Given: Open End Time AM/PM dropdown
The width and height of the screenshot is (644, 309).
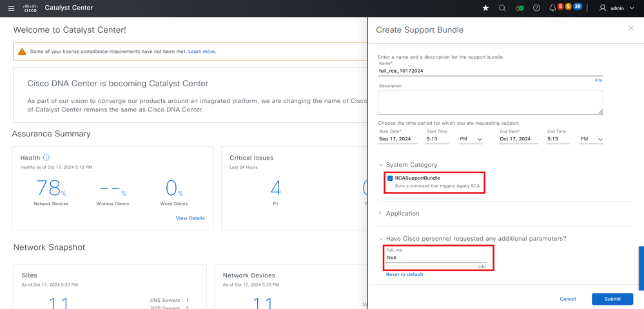Looking at the screenshot, I should 591,139.
